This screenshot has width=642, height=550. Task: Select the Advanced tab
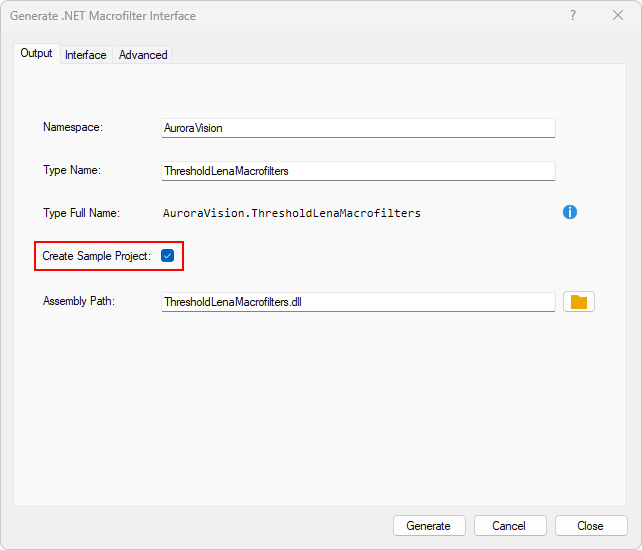click(143, 55)
